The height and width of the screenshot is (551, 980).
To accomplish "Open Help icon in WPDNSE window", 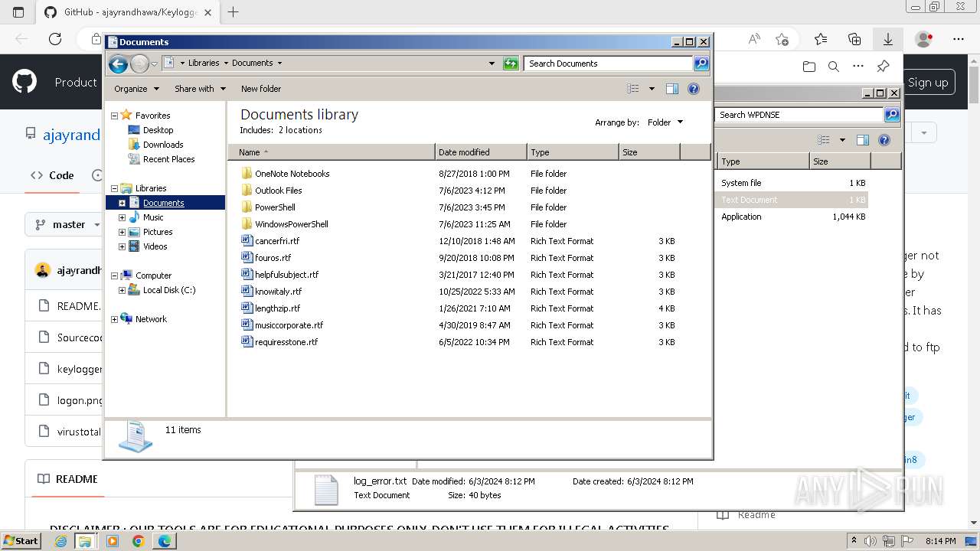I will pyautogui.click(x=884, y=140).
